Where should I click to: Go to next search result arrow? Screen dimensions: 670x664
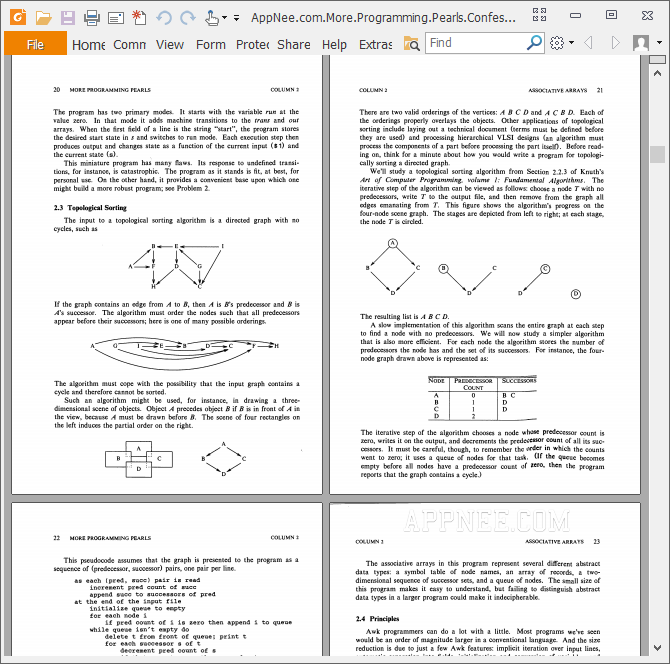(615, 43)
